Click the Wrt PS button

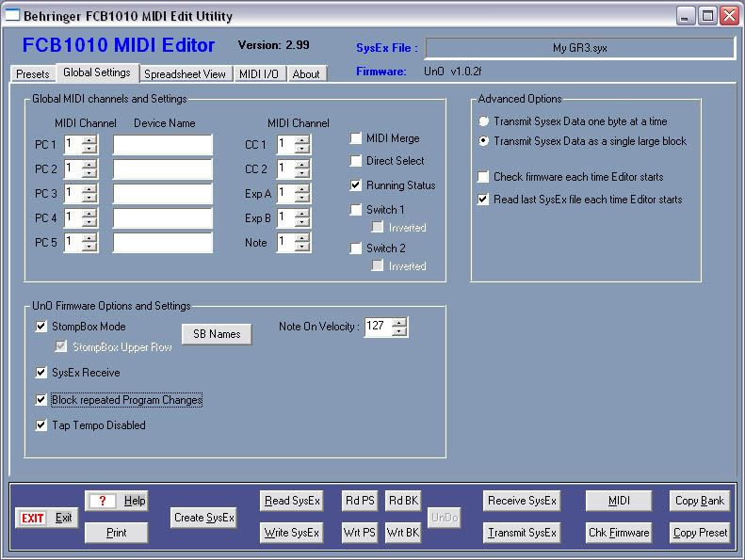click(x=360, y=533)
